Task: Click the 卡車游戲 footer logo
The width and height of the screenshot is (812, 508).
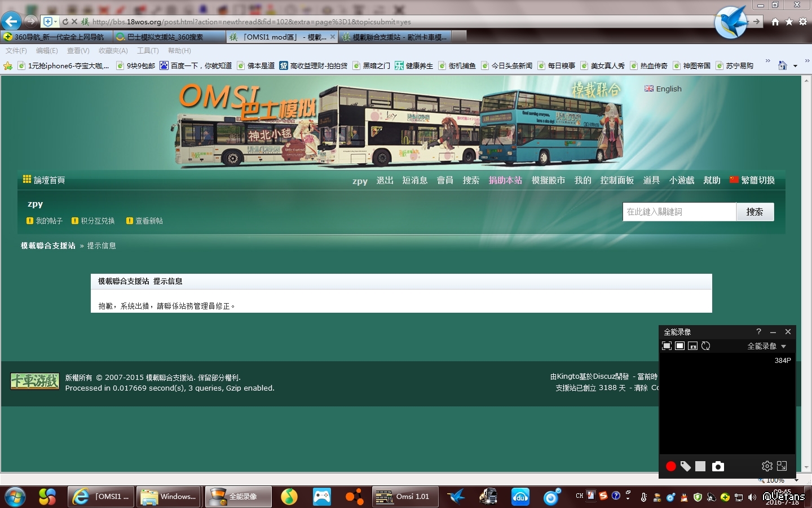Action: [34, 382]
